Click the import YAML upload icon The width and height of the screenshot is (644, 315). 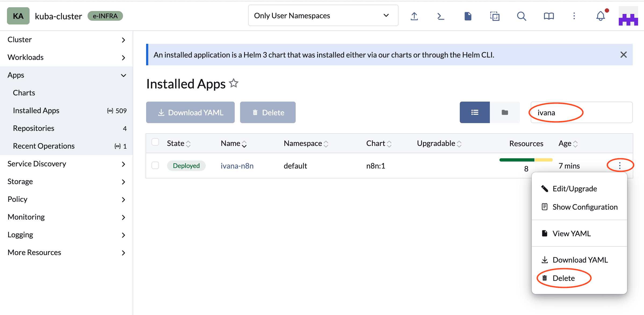coord(414,16)
